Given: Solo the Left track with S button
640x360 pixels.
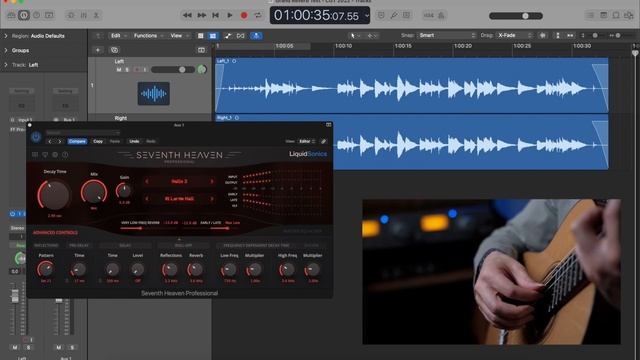Looking at the screenshot, I should pyautogui.click(x=127, y=70).
